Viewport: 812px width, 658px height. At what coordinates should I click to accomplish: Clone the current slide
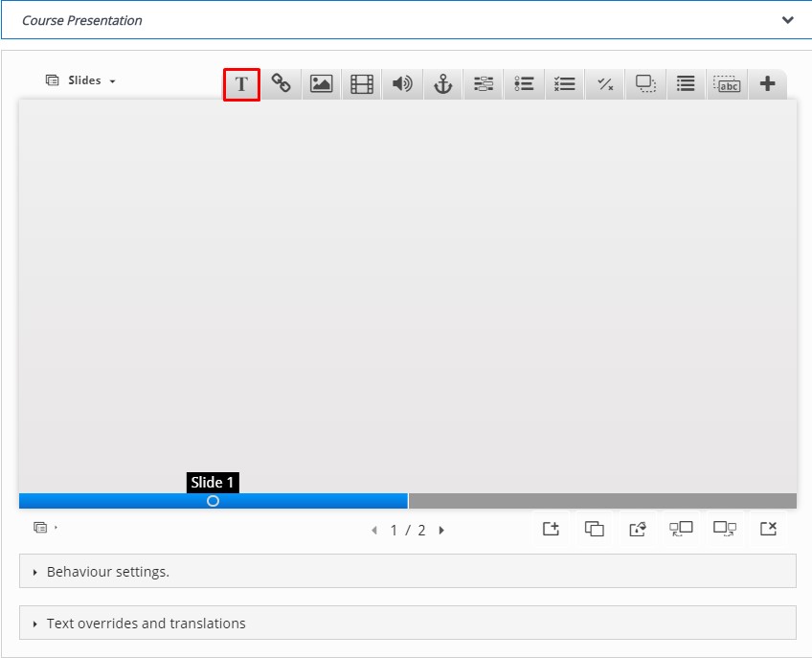[x=595, y=529]
